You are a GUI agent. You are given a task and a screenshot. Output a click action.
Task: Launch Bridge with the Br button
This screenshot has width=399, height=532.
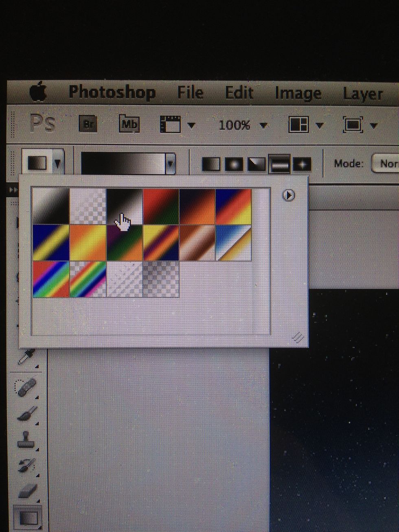coord(88,124)
